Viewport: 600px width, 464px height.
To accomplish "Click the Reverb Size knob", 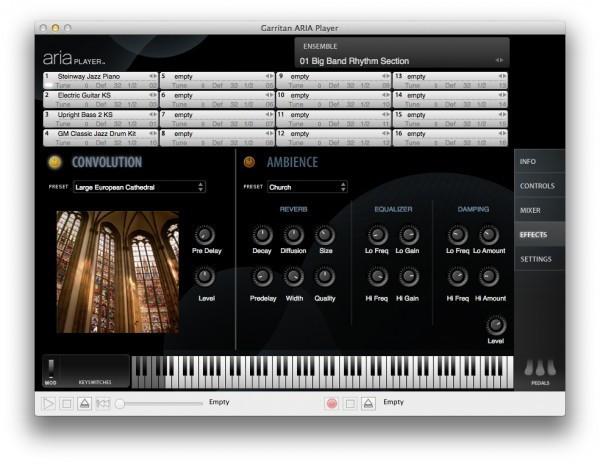I will (325, 235).
